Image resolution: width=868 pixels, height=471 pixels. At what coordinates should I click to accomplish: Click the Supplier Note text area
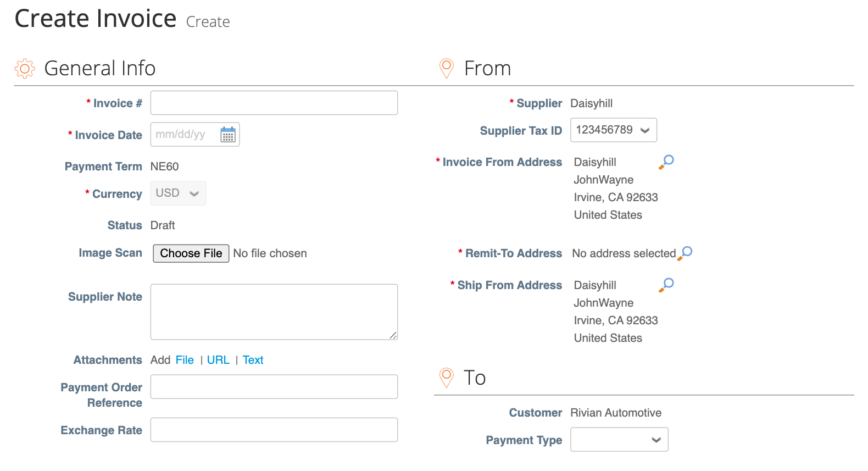point(274,312)
